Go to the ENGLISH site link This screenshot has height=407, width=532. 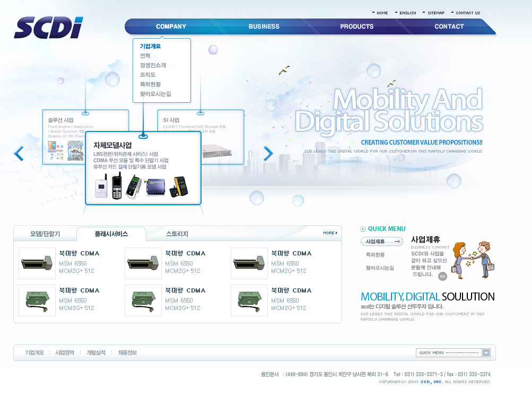point(407,13)
